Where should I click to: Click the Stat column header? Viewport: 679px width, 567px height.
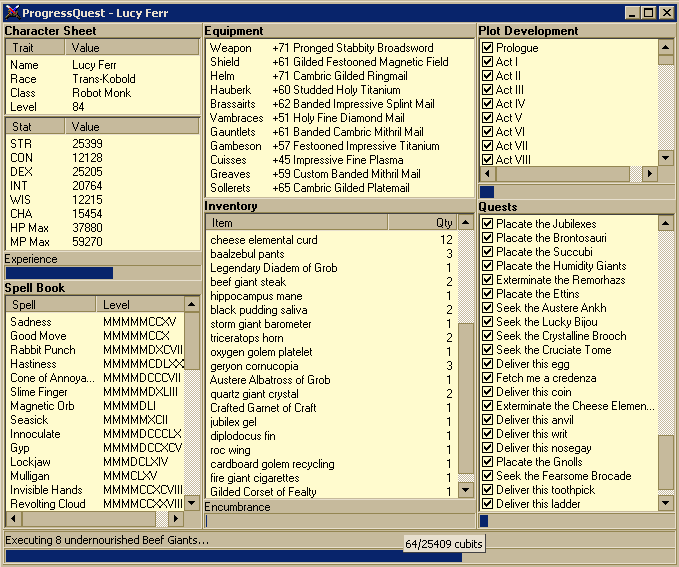(36, 126)
